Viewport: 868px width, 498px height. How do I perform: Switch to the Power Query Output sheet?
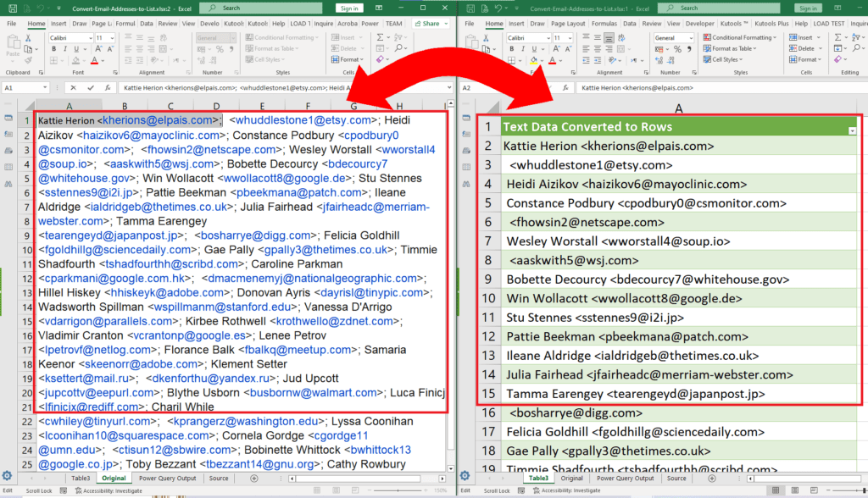169,478
